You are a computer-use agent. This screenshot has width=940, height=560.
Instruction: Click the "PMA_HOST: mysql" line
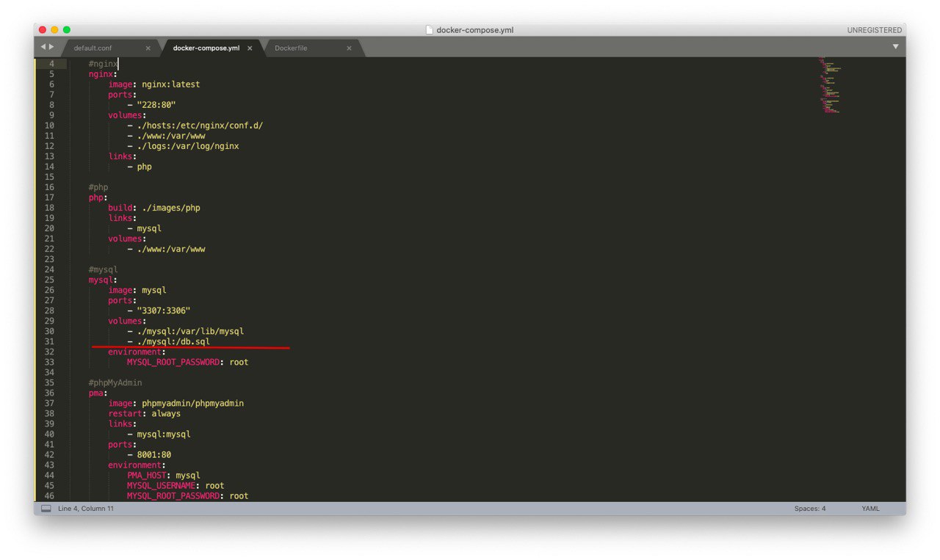pyautogui.click(x=164, y=475)
